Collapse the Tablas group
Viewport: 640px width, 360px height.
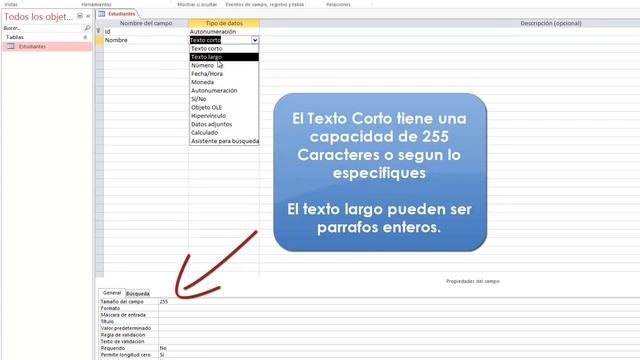(x=85, y=37)
